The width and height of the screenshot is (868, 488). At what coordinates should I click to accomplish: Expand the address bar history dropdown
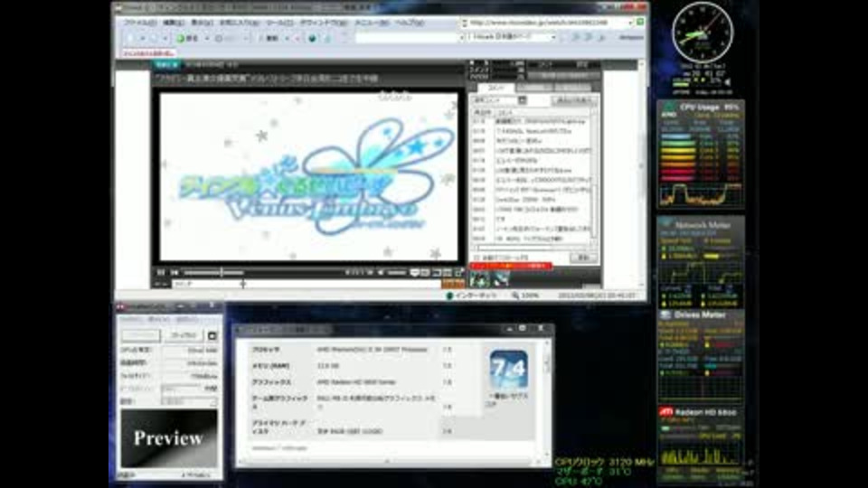pyautogui.click(x=630, y=23)
